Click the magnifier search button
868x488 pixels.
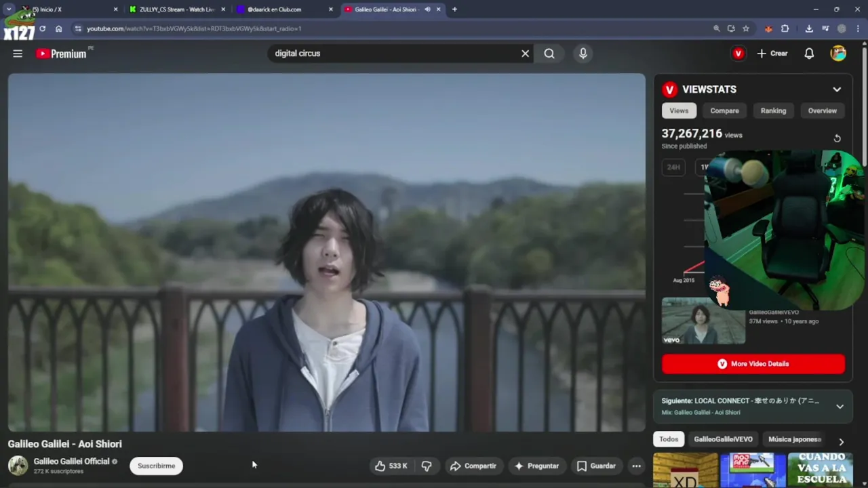coord(549,54)
